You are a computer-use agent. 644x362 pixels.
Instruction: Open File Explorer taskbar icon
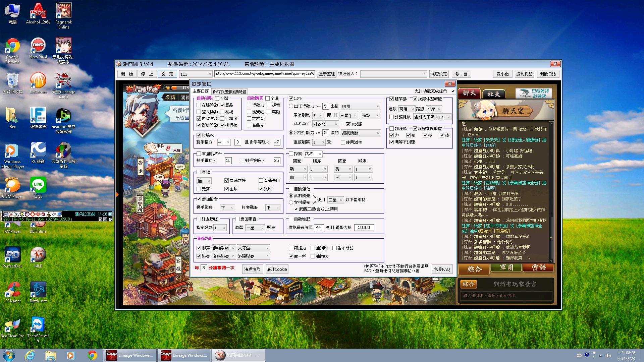click(50, 355)
